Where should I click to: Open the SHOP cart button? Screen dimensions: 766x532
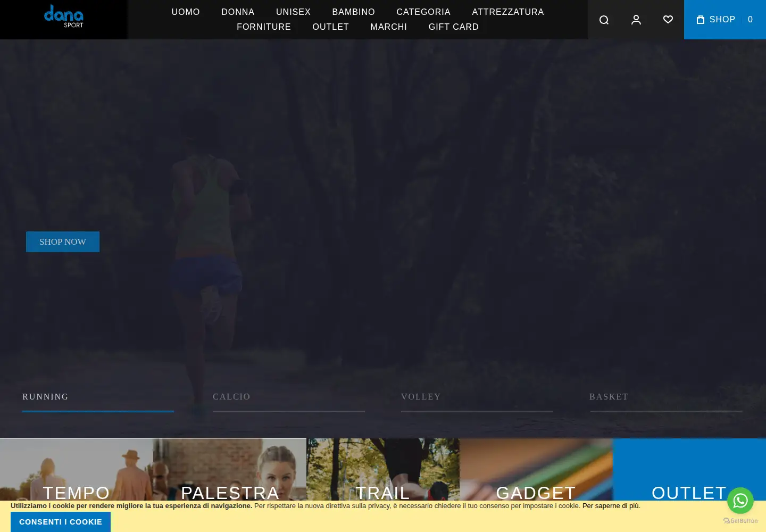coord(725,20)
